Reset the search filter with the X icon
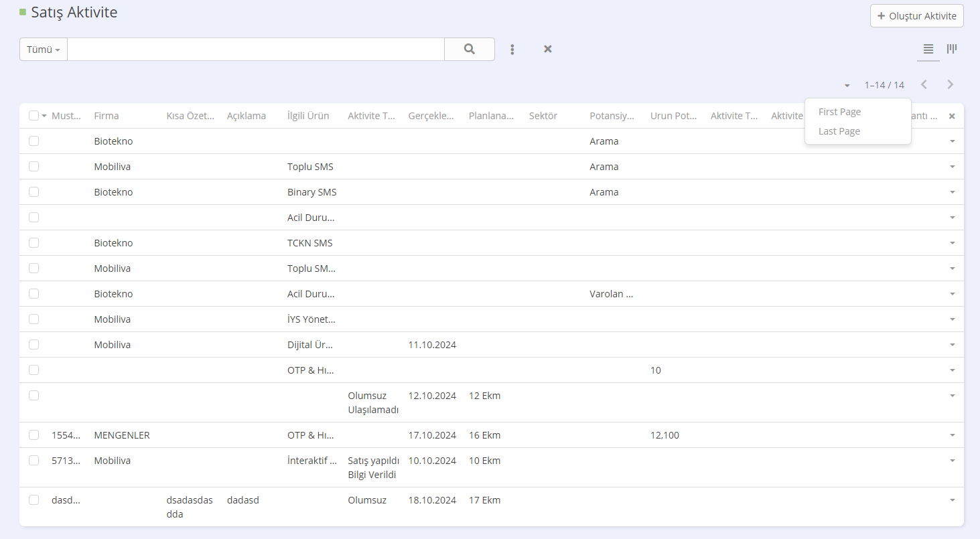Viewport: 980px width, 539px height. pyautogui.click(x=548, y=49)
